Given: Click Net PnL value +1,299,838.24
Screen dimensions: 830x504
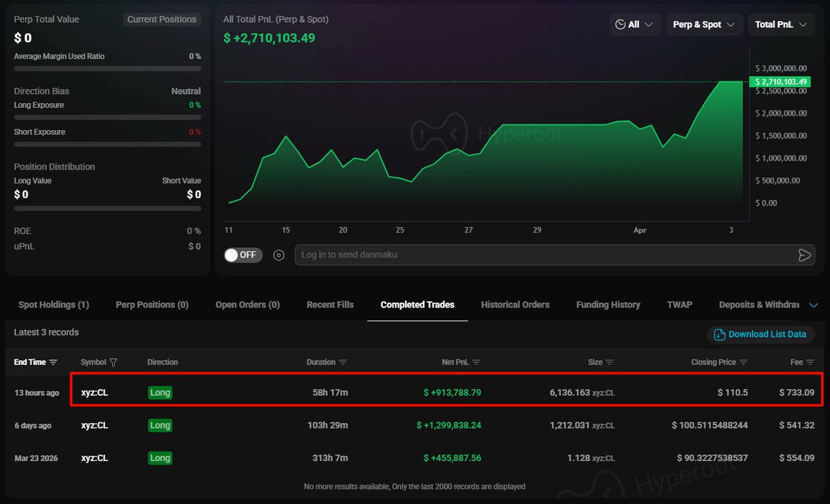Looking at the screenshot, I should click(x=449, y=425).
